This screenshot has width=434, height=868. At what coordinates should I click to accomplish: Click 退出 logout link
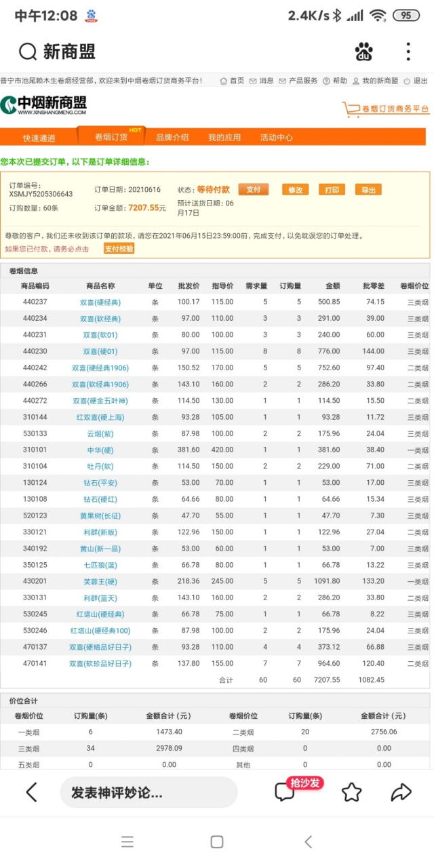(x=416, y=81)
